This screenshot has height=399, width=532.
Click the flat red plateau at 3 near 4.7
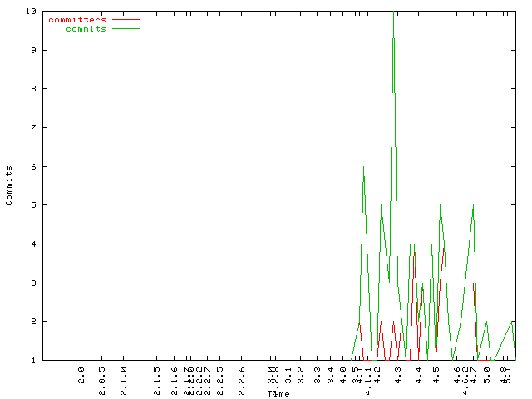pos(470,283)
